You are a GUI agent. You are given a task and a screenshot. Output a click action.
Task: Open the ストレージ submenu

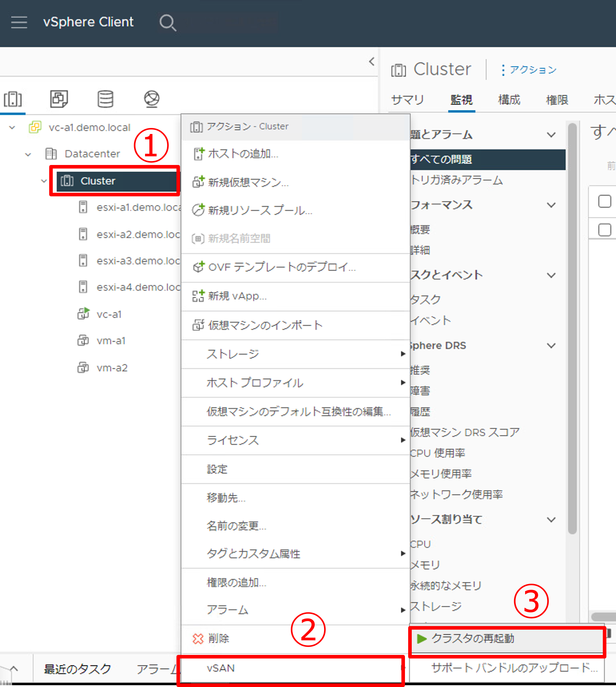[x=296, y=354]
